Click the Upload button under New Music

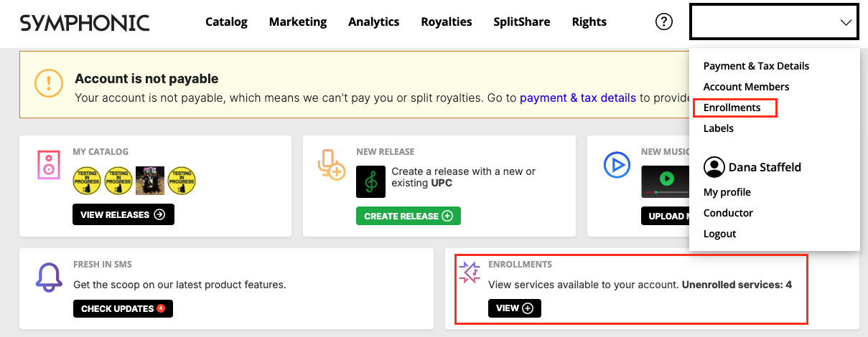click(665, 216)
